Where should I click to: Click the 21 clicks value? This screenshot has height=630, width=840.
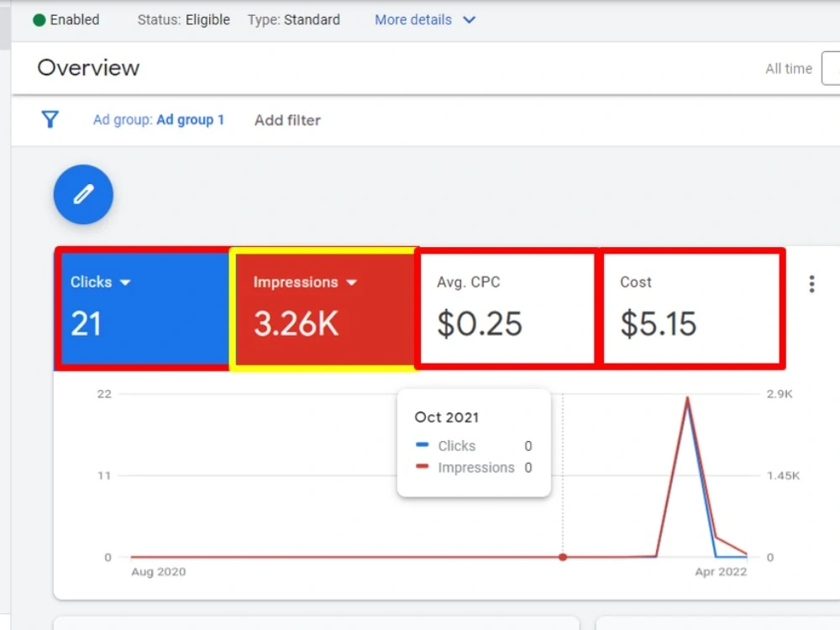tap(86, 323)
